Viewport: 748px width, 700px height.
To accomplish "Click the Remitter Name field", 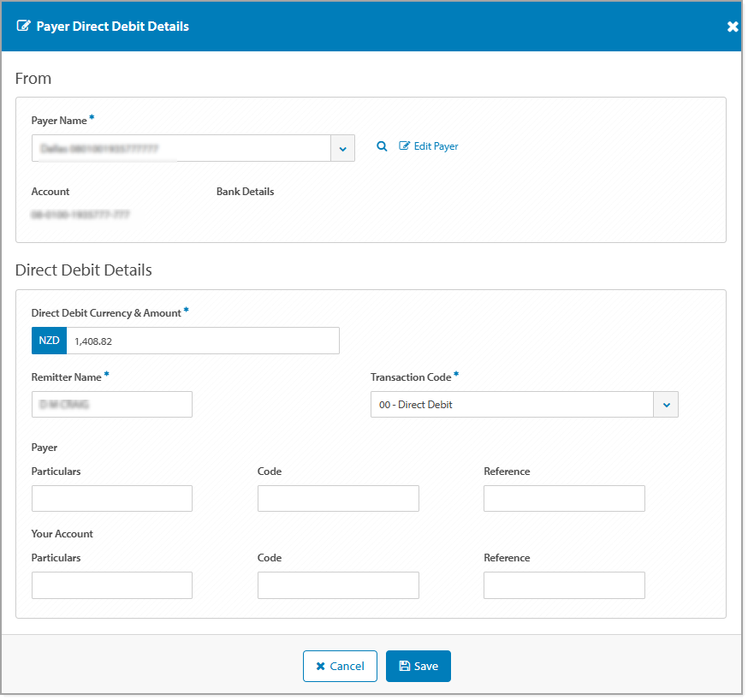I will pyautogui.click(x=111, y=404).
